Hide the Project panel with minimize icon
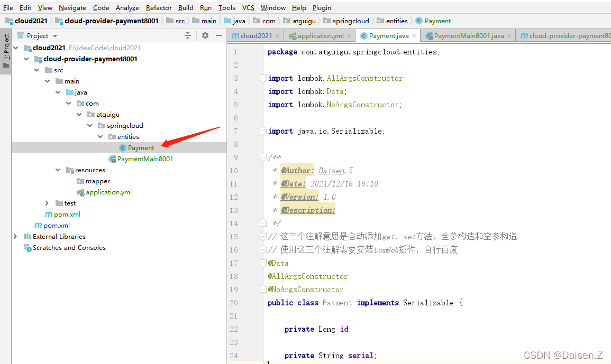The image size is (611, 364). 219,36
